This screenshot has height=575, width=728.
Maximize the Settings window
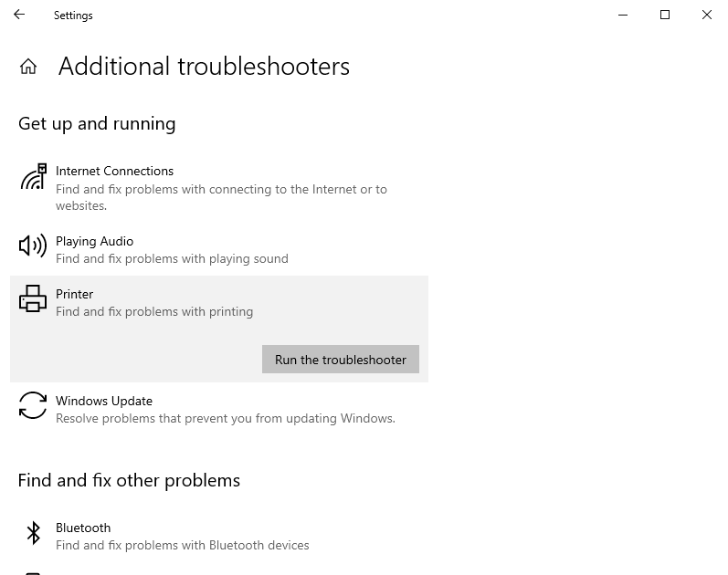[665, 15]
